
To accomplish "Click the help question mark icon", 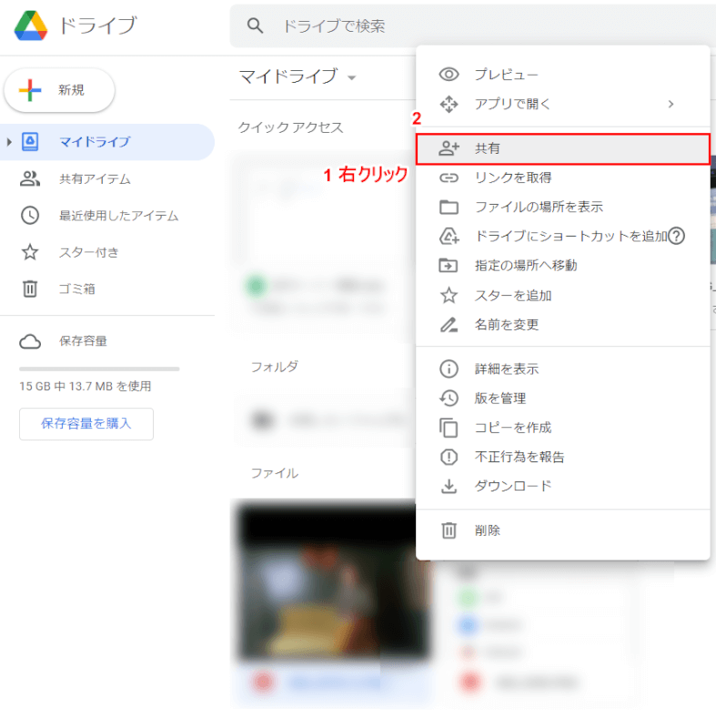I will coord(676,236).
